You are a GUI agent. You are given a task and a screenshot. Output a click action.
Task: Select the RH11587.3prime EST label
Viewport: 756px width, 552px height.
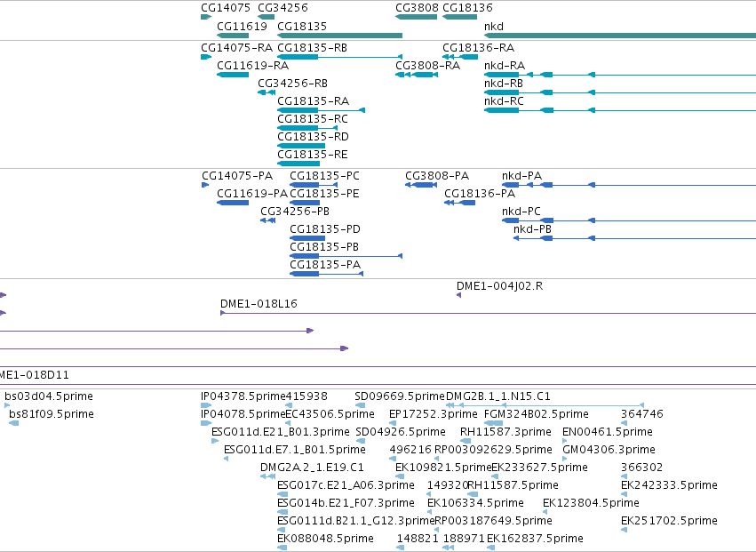(505, 432)
